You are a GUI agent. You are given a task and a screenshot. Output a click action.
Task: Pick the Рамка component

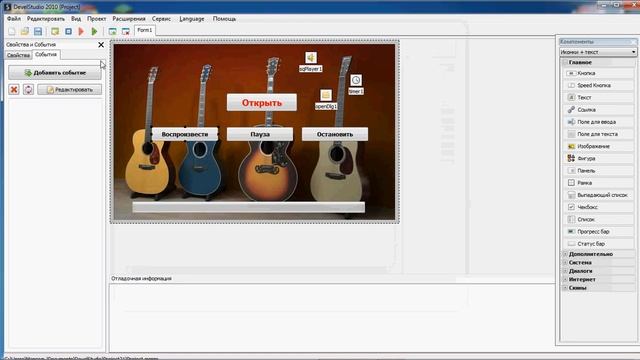[x=598, y=183]
